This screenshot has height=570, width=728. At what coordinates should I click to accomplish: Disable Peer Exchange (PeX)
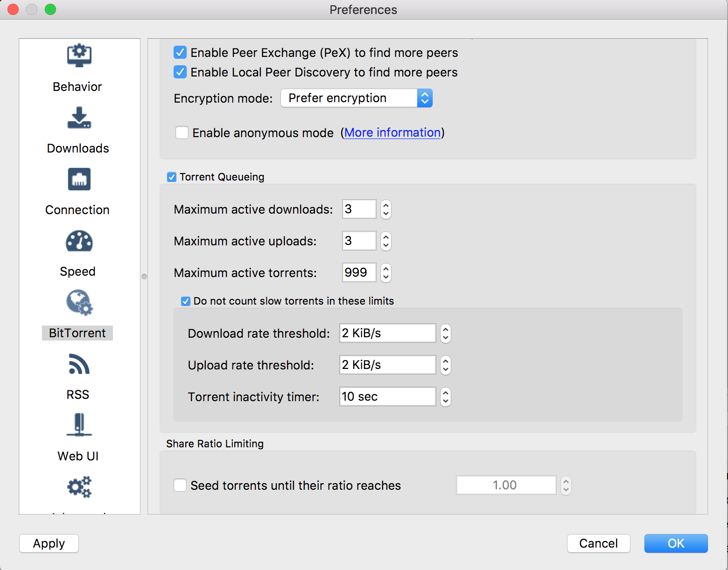click(x=180, y=52)
